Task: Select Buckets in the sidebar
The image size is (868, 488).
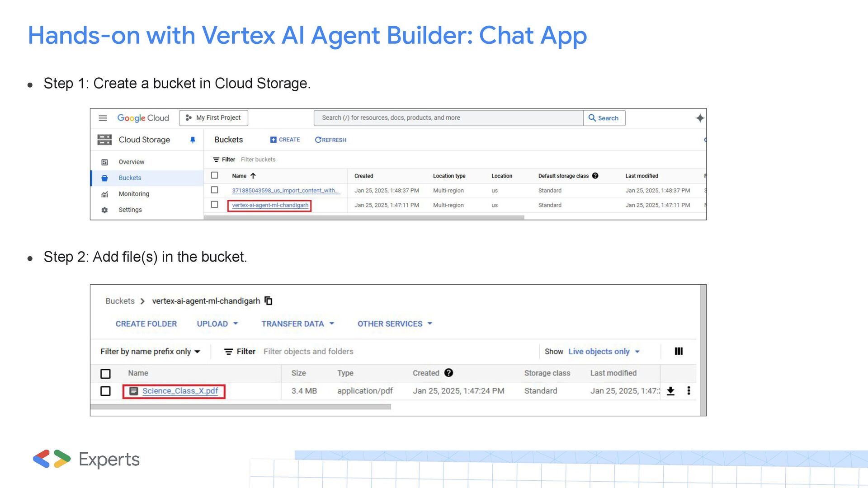Action: pos(130,178)
